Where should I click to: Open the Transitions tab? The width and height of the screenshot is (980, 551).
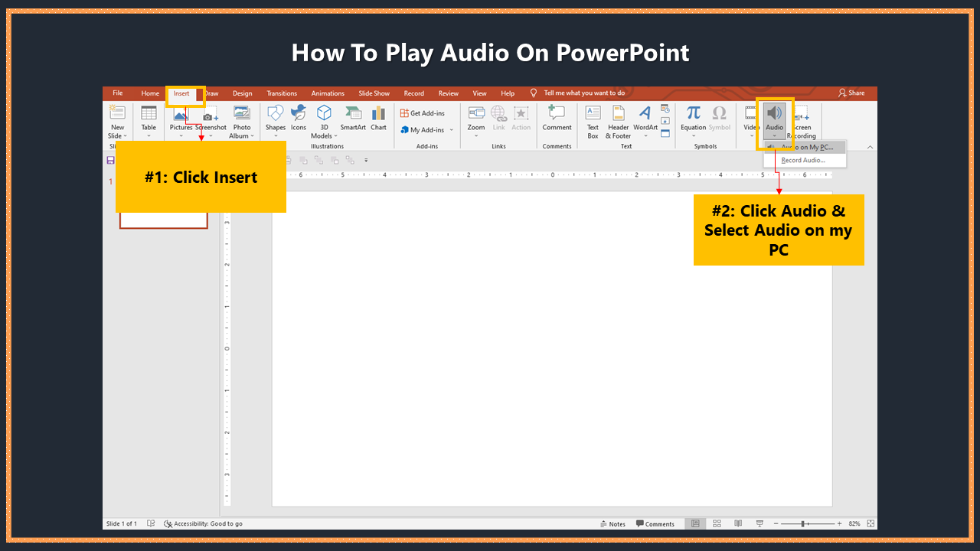[282, 93]
